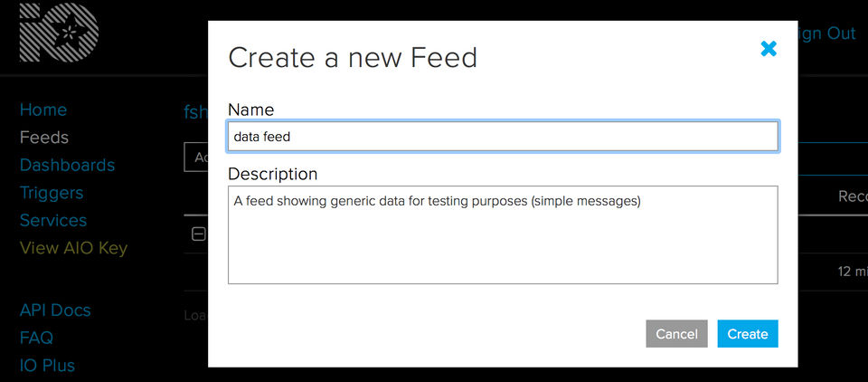This screenshot has width=868, height=382.
Task: Navigate to Dashboards
Action: pyautogui.click(x=67, y=165)
